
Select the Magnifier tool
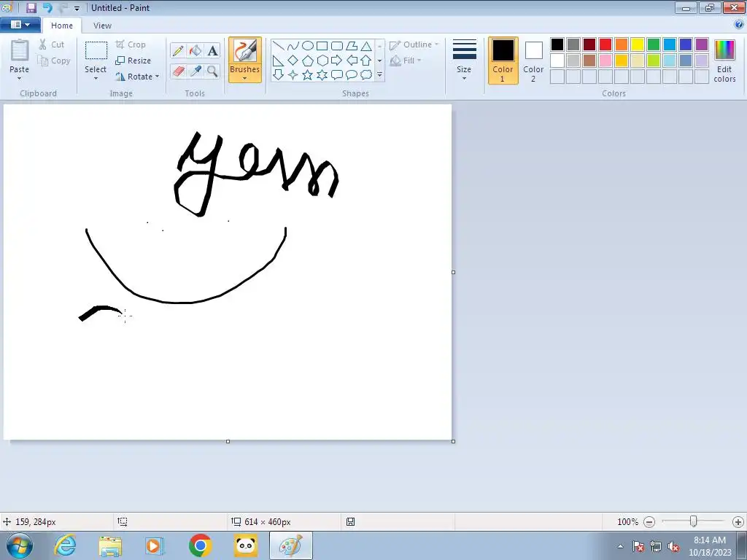(212, 71)
